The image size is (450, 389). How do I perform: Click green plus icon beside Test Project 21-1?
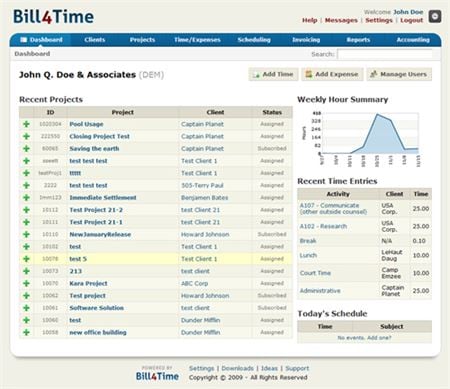click(26, 222)
